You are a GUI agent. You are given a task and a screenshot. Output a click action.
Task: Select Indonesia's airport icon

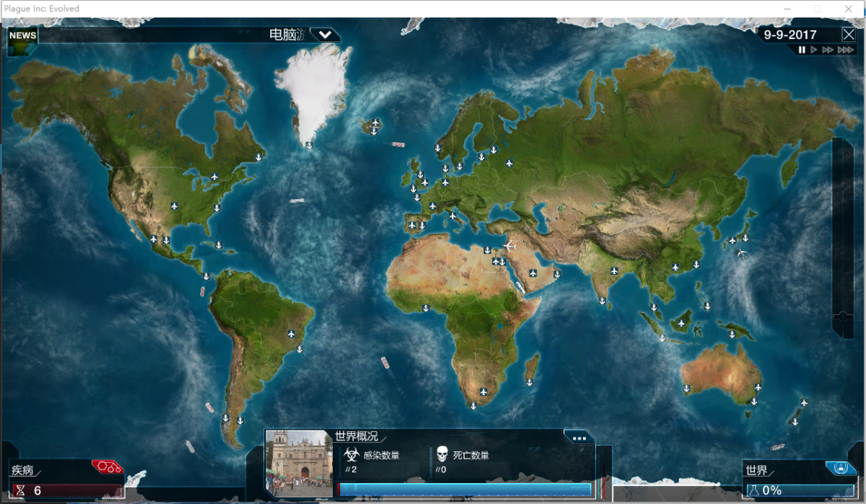click(681, 322)
